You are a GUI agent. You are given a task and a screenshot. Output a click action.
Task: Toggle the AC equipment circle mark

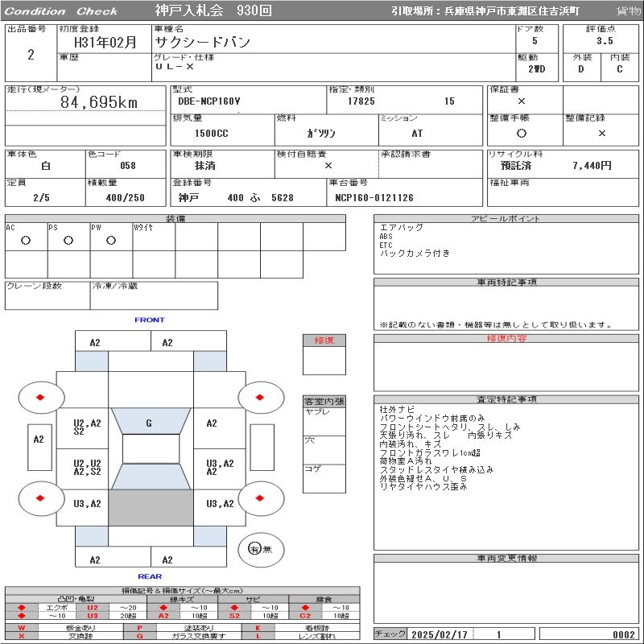(x=26, y=240)
